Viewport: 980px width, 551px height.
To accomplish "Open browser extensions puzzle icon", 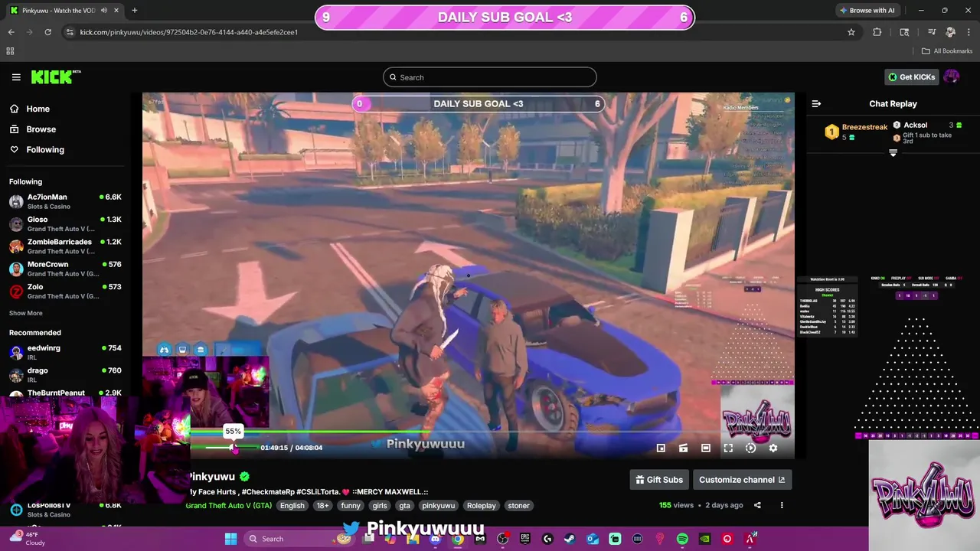I will [x=877, y=32].
